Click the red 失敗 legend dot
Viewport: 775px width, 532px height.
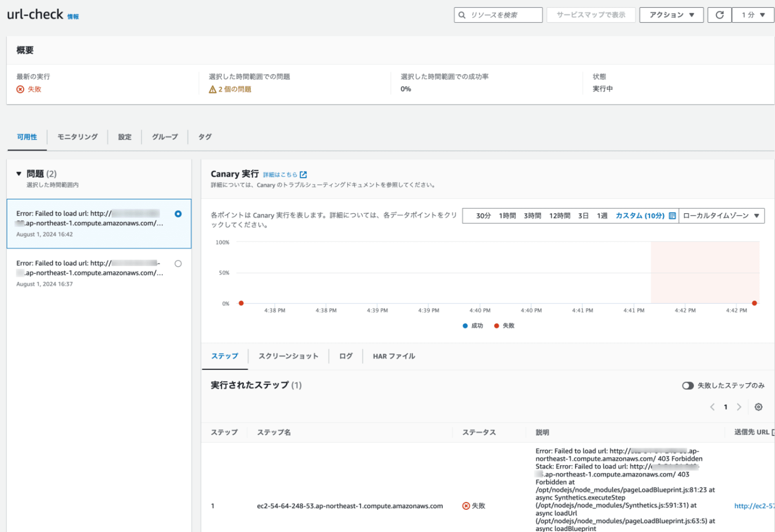(x=496, y=326)
